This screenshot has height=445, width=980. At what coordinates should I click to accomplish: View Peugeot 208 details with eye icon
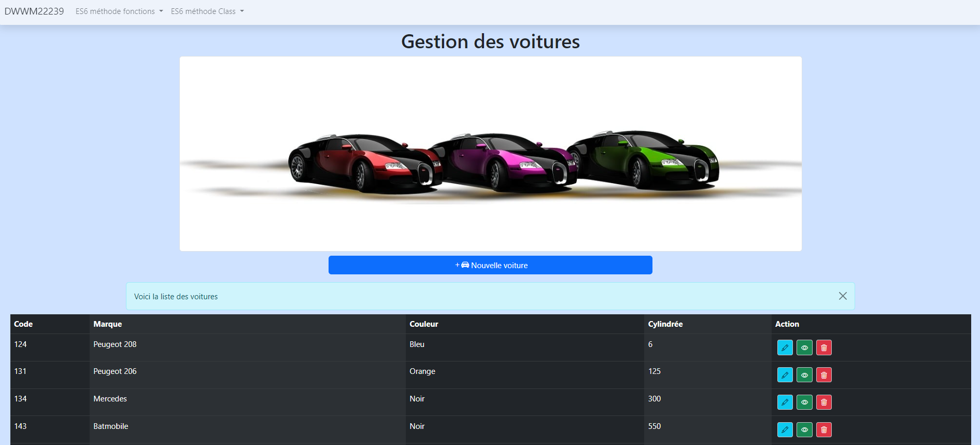coord(804,347)
